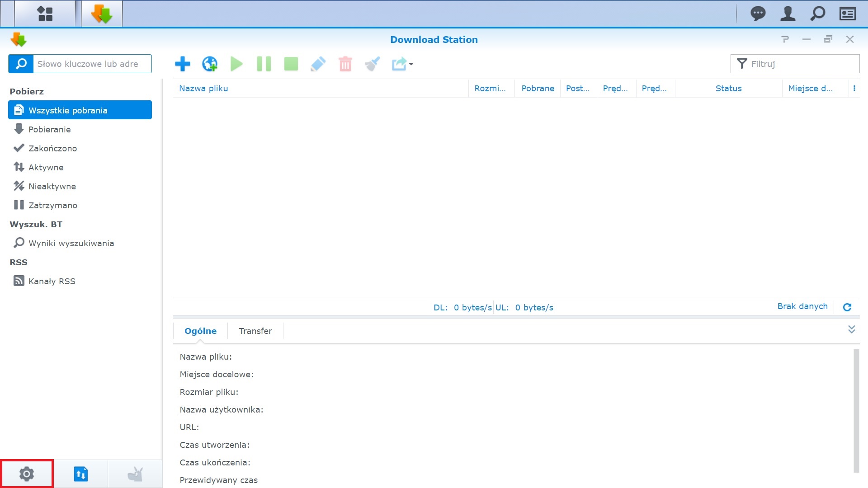
Task: Focus the Filtruj filter field
Action: pyautogui.click(x=795, y=64)
